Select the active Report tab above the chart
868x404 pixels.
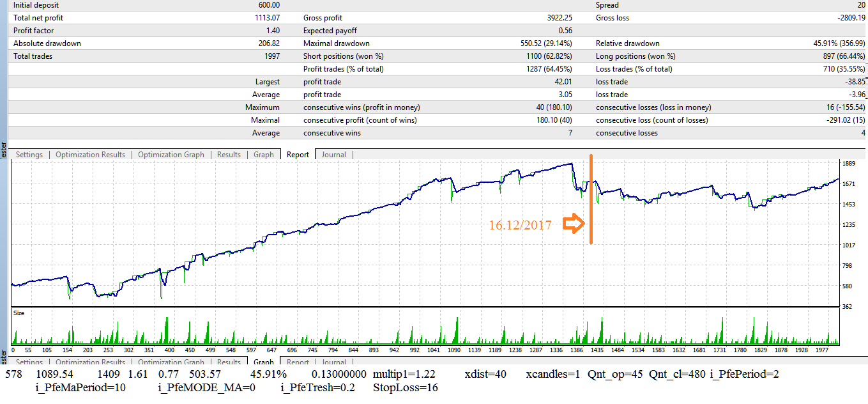(298, 155)
